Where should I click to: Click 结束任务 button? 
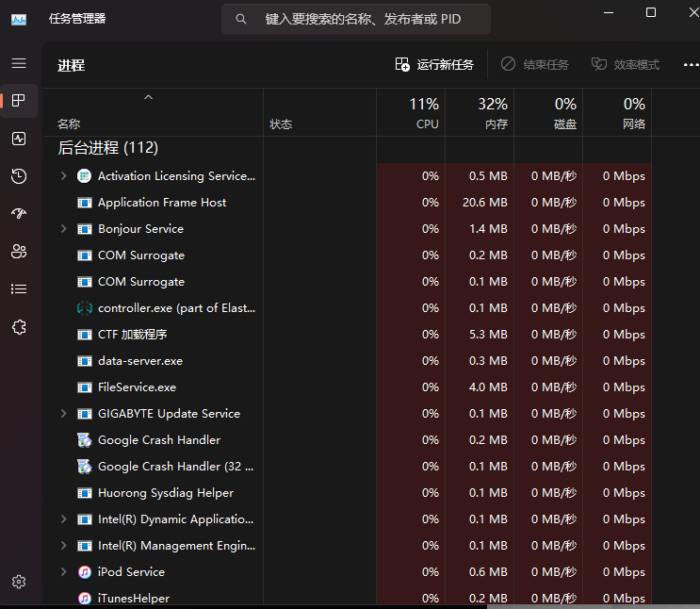click(x=534, y=65)
